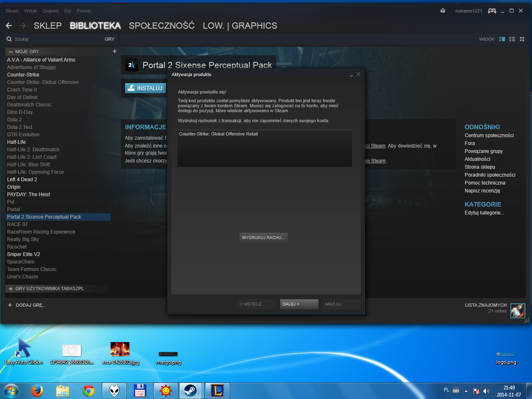Screen dimensions: 532x399
Task: Open Strona sklepu link
Action: 480,167
